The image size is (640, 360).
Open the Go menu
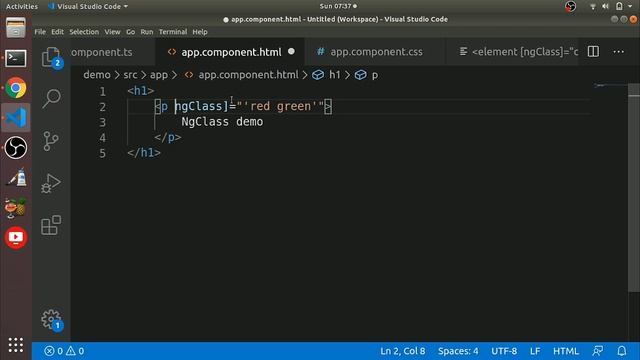131,32
